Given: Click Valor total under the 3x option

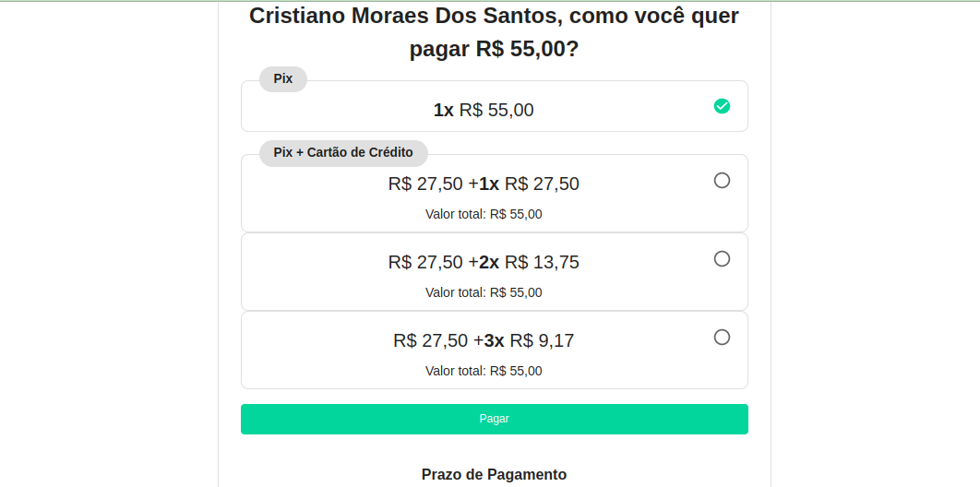Looking at the screenshot, I should pos(484,372).
